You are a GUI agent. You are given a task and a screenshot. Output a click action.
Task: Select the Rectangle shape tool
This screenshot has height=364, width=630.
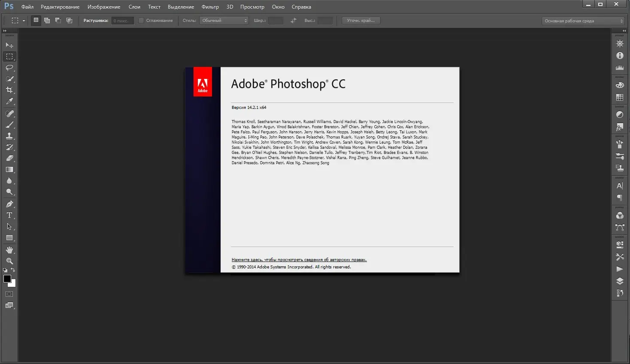[9, 238]
